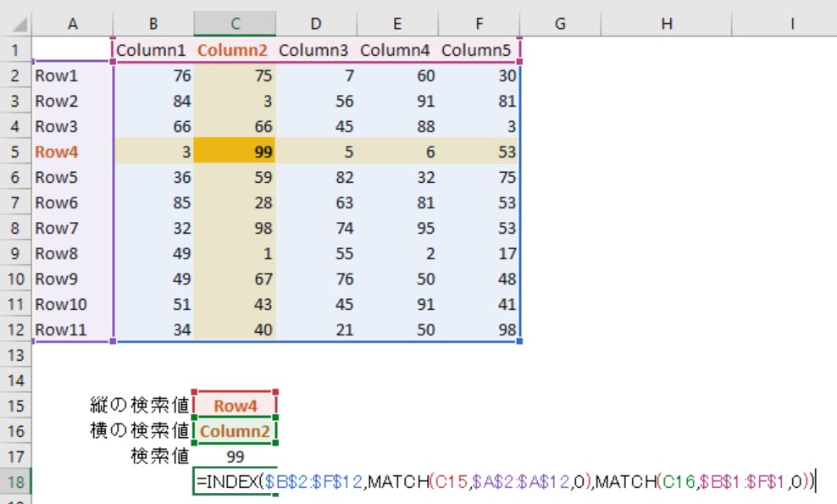Click lookup input cell showing Row4
The height and width of the screenshot is (504, 837).
pos(235,406)
